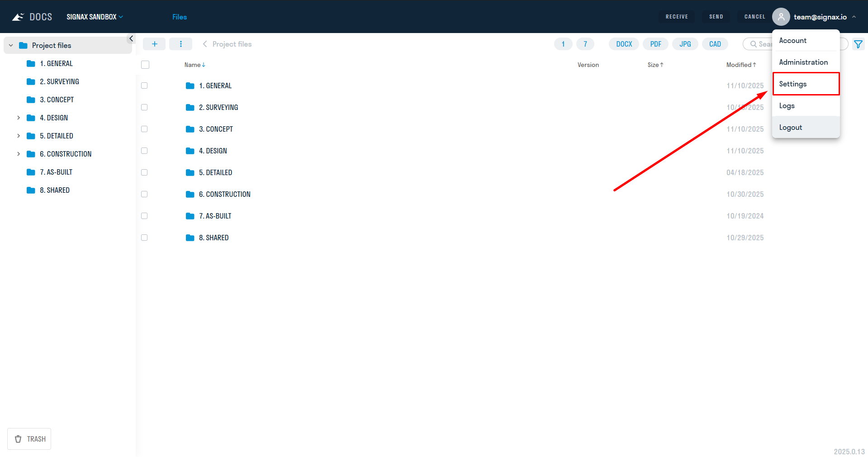Open Administration from user menu
This screenshot has height=457, width=868.
(806, 62)
